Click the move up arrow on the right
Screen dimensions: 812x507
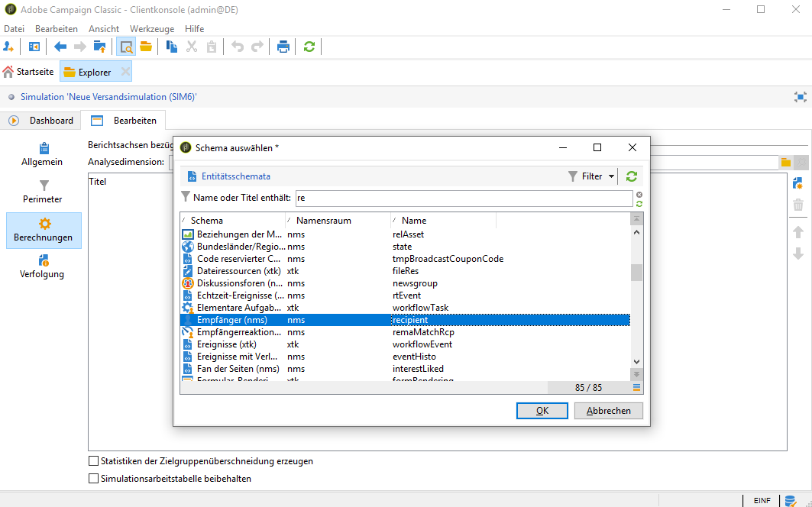[x=798, y=232]
